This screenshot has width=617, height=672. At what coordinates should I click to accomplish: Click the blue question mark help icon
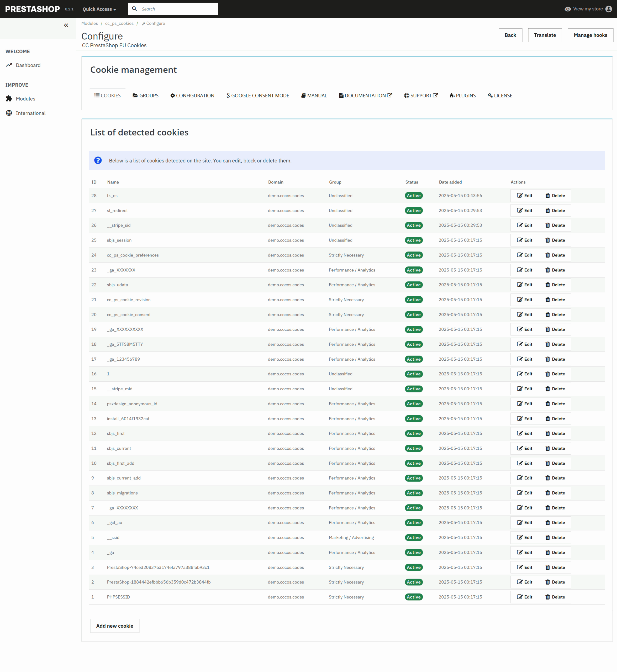click(98, 160)
